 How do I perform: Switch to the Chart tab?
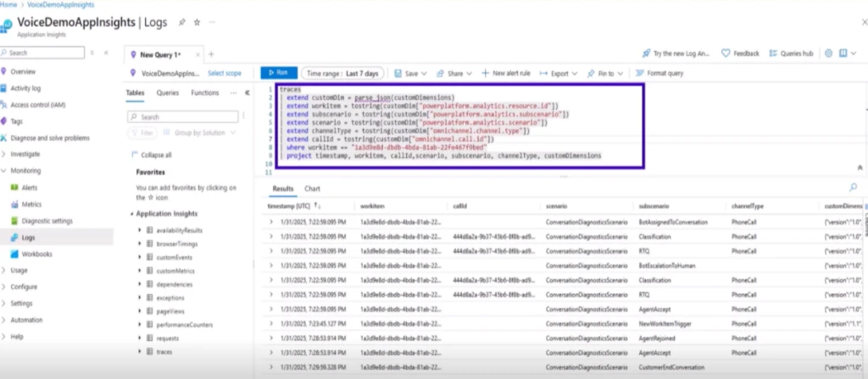pyautogui.click(x=312, y=188)
